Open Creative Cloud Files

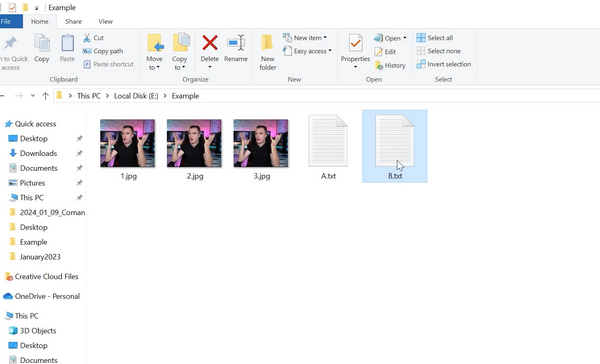tap(46, 276)
